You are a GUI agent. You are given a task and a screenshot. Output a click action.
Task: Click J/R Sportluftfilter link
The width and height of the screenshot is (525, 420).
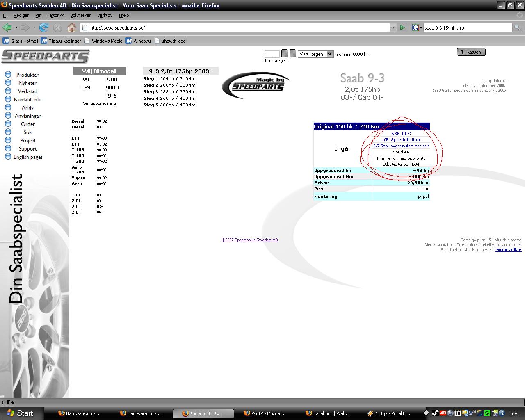401,140
